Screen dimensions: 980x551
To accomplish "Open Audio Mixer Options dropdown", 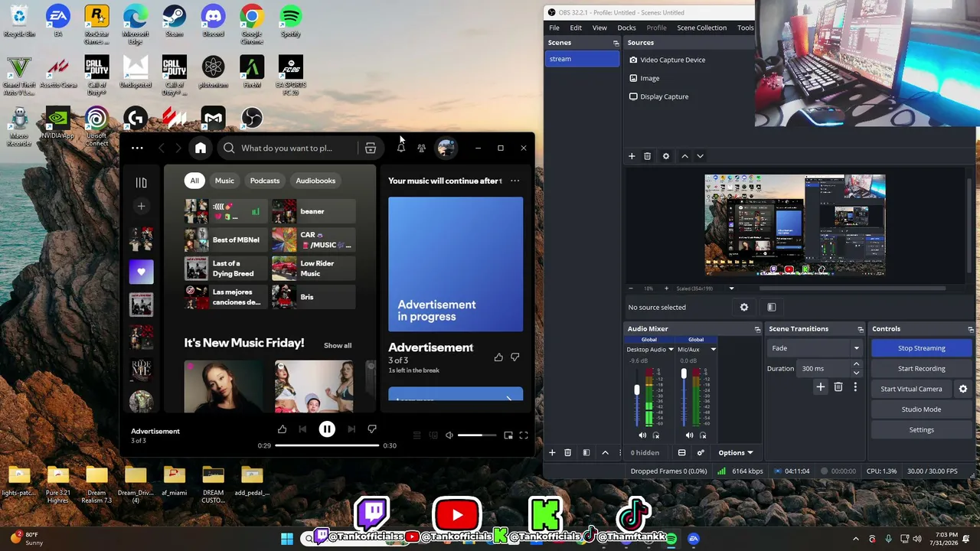I will click(x=736, y=452).
